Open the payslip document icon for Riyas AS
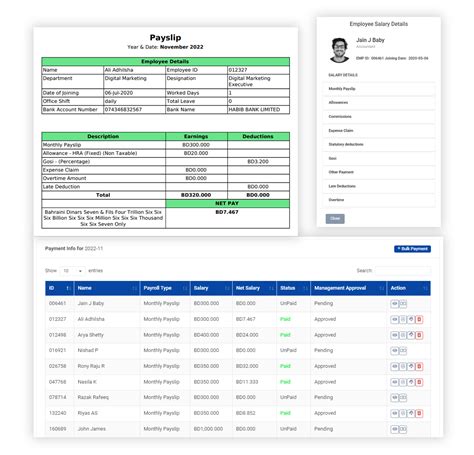This screenshot has width=474, height=455. click(x=403, y=413)
